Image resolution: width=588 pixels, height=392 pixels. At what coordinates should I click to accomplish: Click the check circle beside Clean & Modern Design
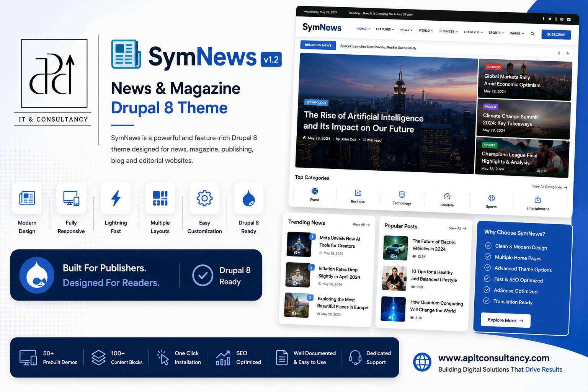pos(488,245)
